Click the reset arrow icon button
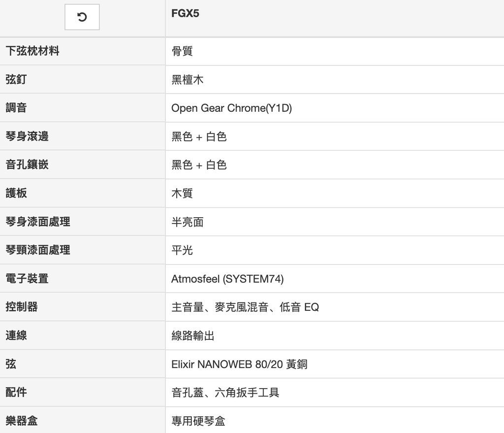This screenshot has width=504, height=433. click(82, 17)
